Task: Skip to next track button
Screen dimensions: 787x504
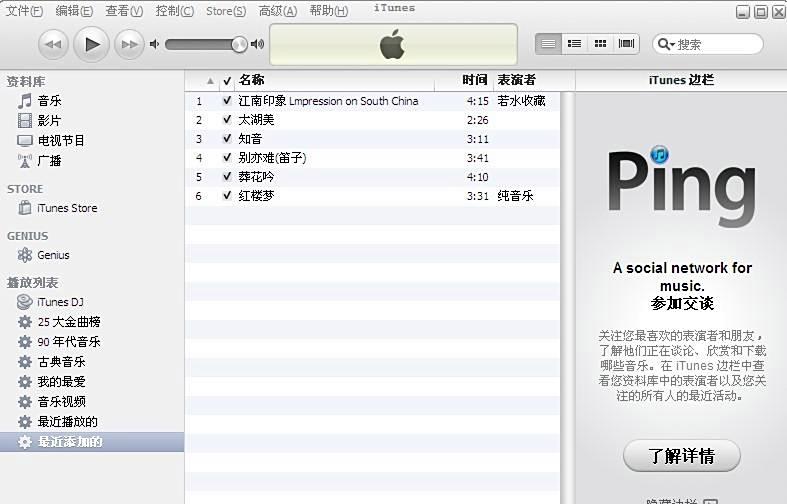Action: coord(129,44)
